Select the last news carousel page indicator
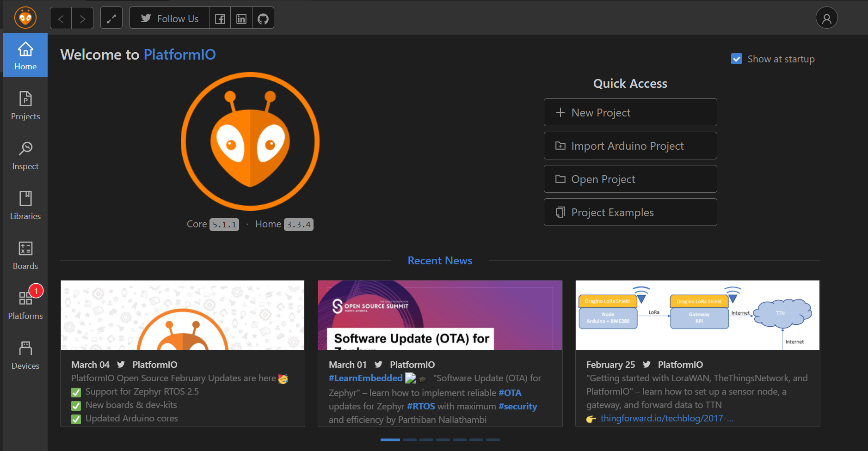 (493, 440)
